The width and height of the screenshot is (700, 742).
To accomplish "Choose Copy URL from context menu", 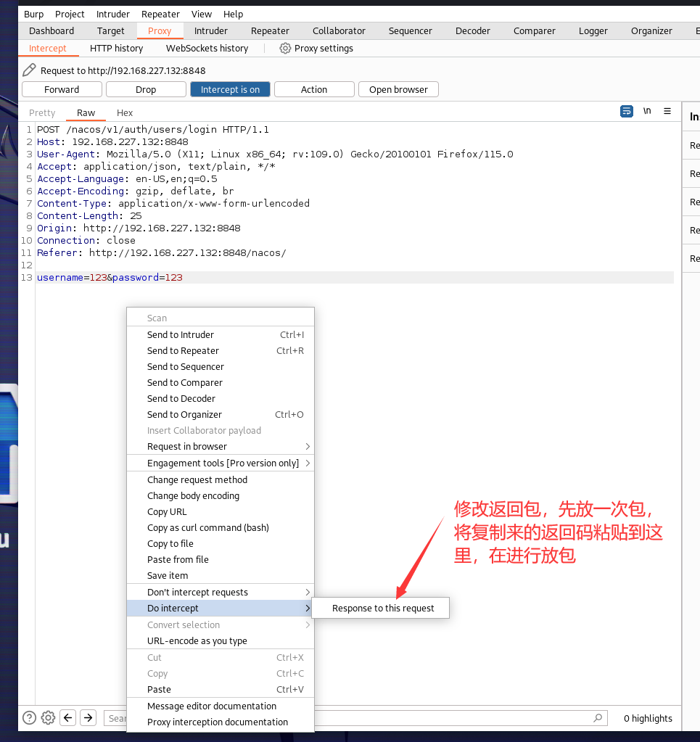I will pos(221,511).
